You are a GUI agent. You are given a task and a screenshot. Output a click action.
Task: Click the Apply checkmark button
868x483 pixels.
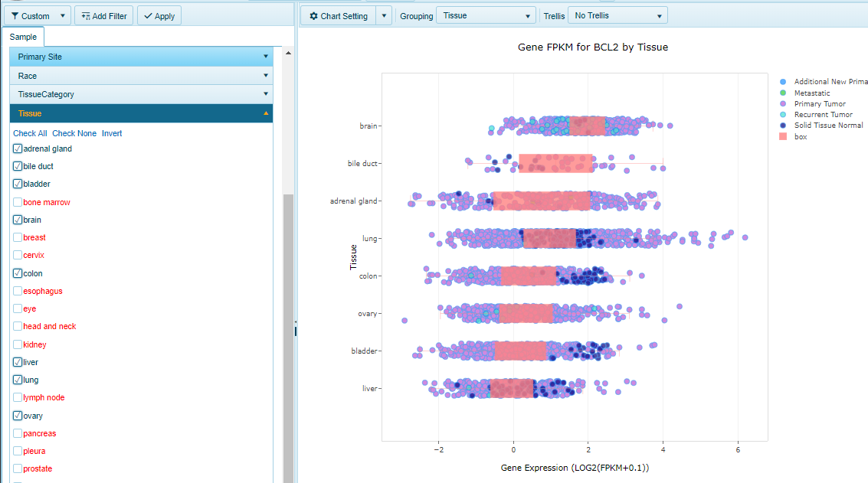(x=159, y=16)
